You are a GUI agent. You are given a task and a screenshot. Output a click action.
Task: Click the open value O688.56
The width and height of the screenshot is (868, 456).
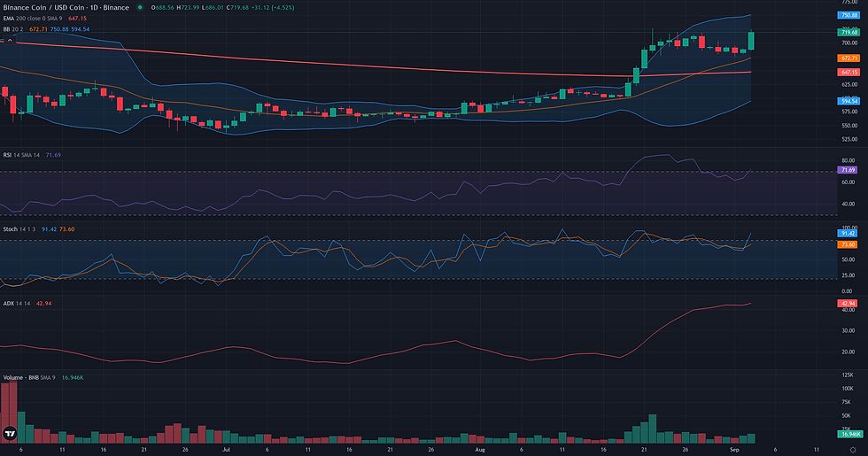point(162,8)
